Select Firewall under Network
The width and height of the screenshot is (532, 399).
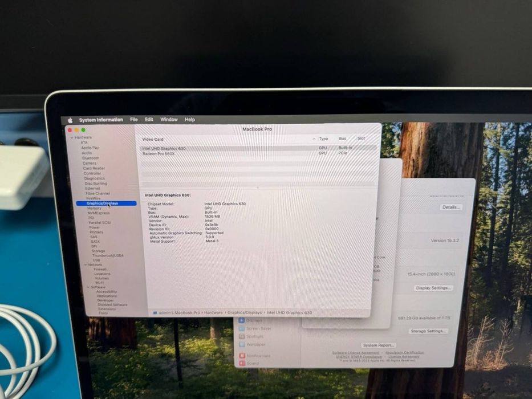(x=100, y=269)
